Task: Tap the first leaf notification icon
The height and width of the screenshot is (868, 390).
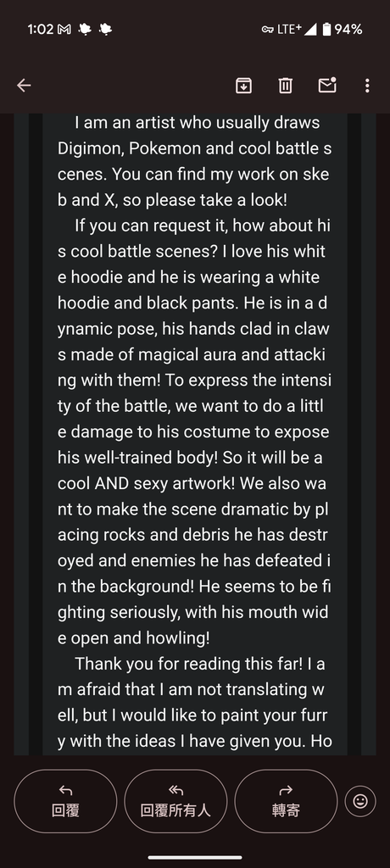Action: [x=85, y=30]
